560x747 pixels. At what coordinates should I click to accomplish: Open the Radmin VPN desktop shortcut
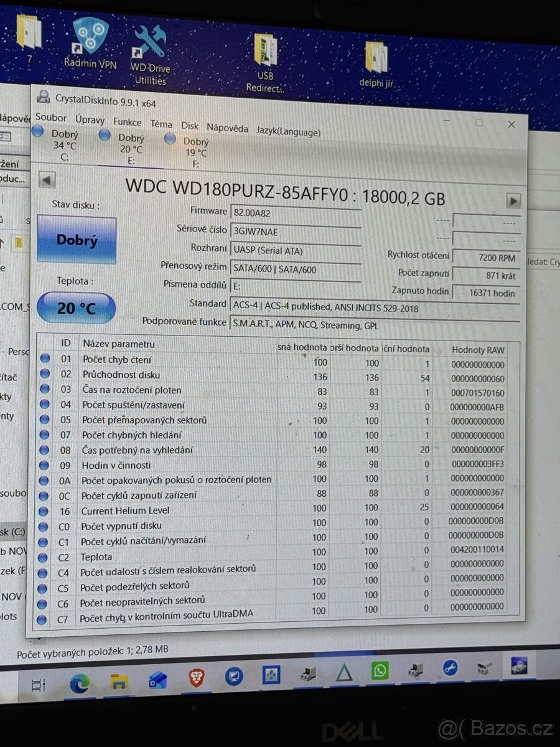point(90,42)
